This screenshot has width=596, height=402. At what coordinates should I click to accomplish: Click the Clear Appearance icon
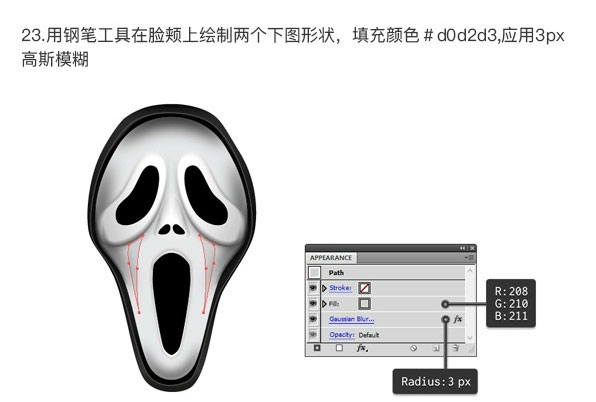[414, 348]
